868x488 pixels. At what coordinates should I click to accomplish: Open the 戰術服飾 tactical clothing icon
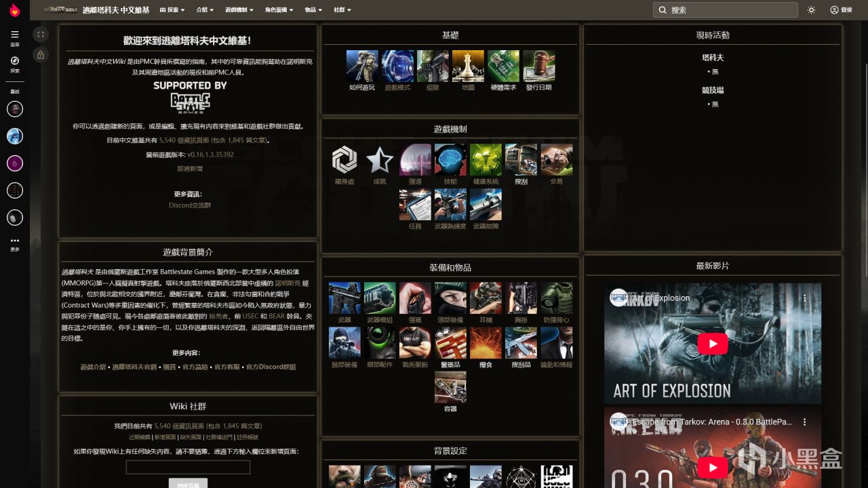415,343
